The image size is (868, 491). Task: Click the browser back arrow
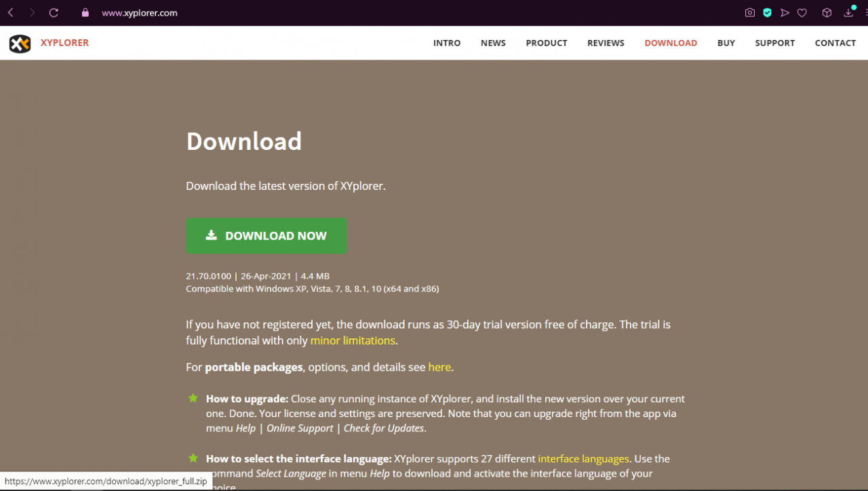point(11,13)
